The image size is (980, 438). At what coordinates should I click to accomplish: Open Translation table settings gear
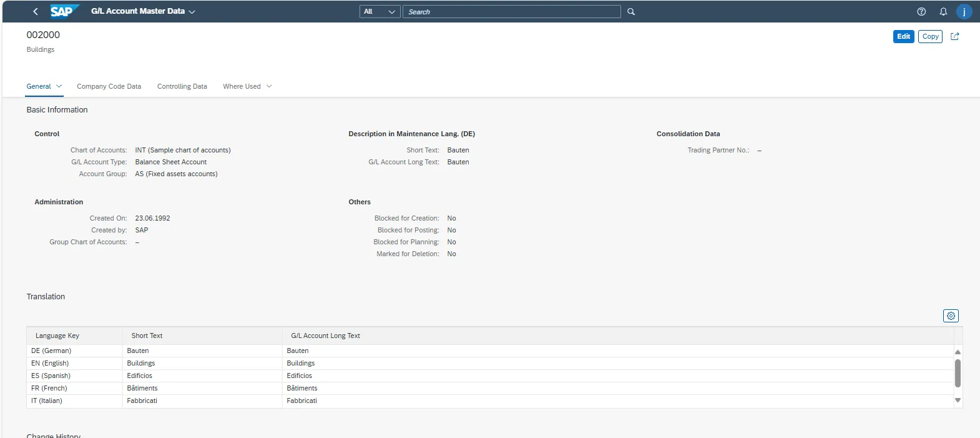[951, 316]
